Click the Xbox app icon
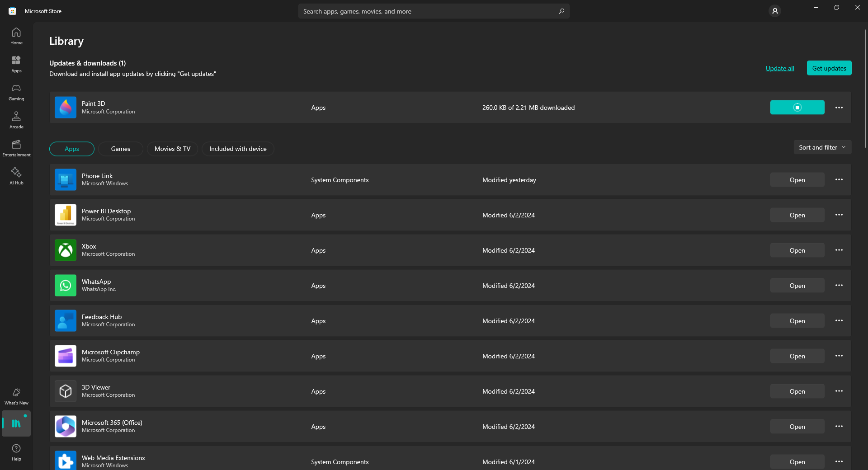Image resolution: width=868 pixels, height=470 pixels. tap(66, 250)
